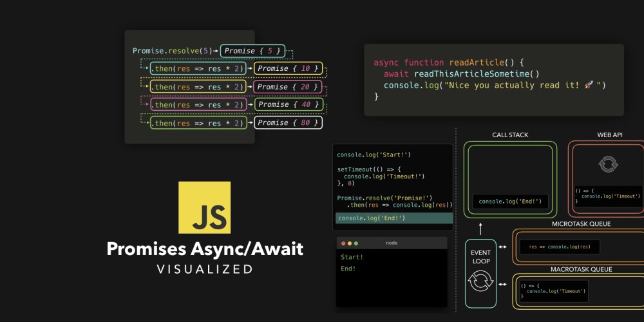Click the "Promise { 40 }" box
Screen dimensions: 644x322
click(289, 104)
